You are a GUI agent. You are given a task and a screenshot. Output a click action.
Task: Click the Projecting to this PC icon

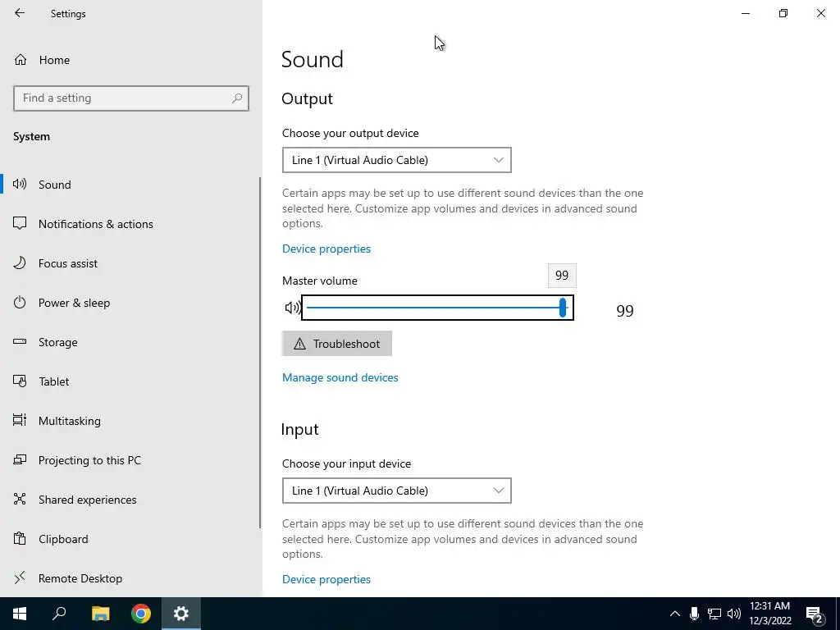tap(20, 459)
